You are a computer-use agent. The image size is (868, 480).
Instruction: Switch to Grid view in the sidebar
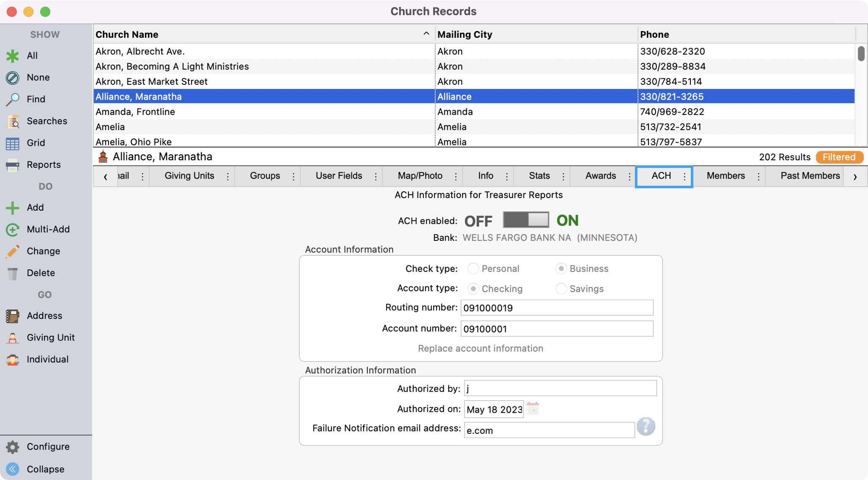click(x=36, y=143)
